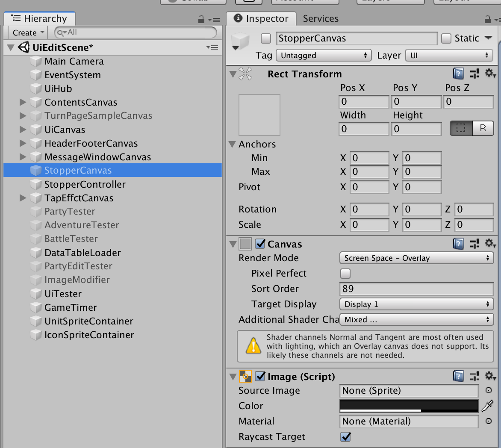Click the Scale Z input field
501x448 pixels.
click(474, 224)
